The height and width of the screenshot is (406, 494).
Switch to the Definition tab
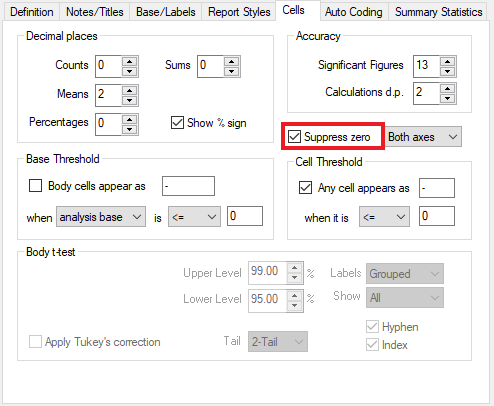[x=32, y=12]
